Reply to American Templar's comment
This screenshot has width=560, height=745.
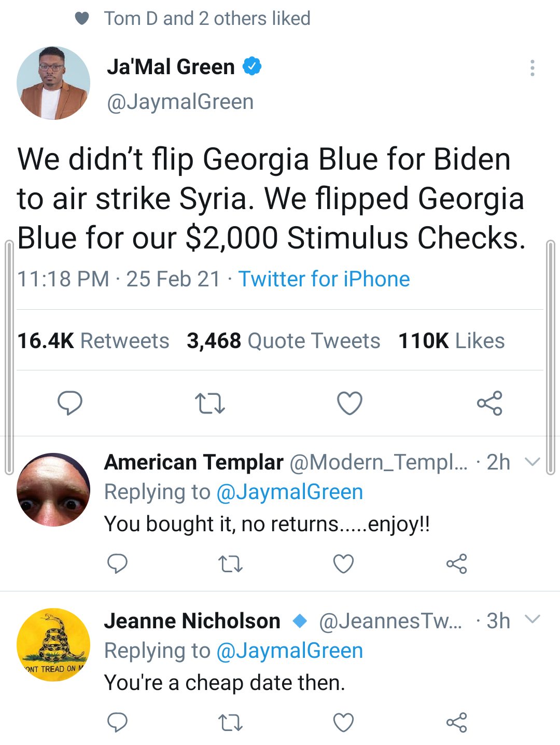[117, 563]
